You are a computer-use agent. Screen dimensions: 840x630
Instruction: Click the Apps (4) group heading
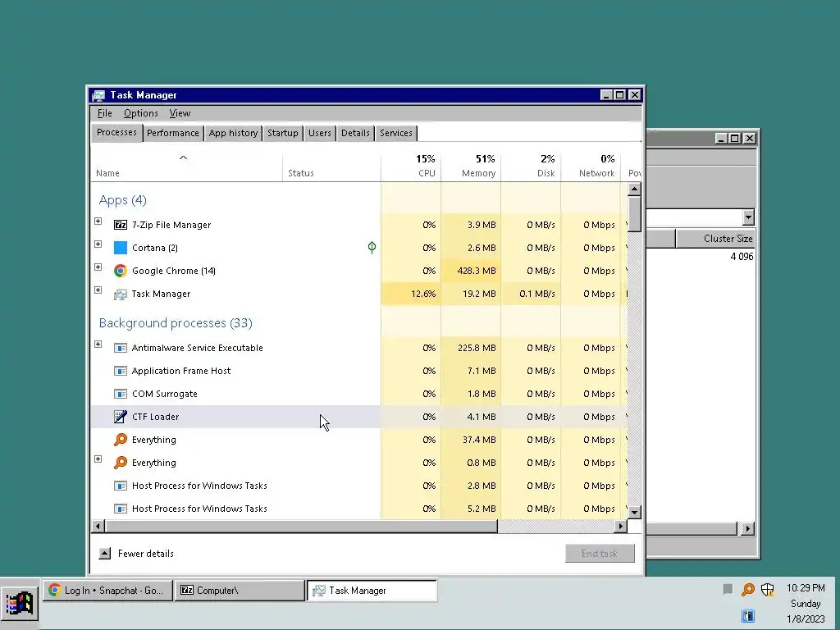point(123,200)
